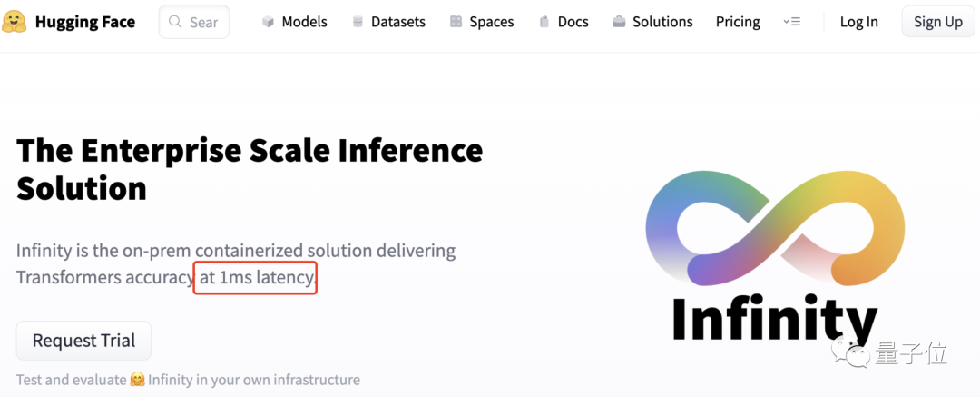This screenshot has height=397, width=980.
Task: Click the Solutions briefcase icon
Action: point(619,22)
